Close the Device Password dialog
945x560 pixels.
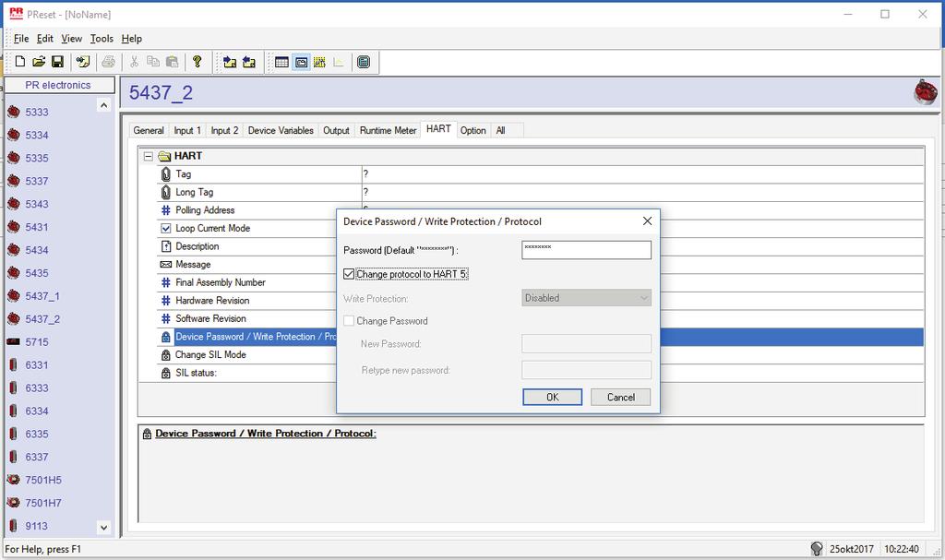[x=647, y=221]
